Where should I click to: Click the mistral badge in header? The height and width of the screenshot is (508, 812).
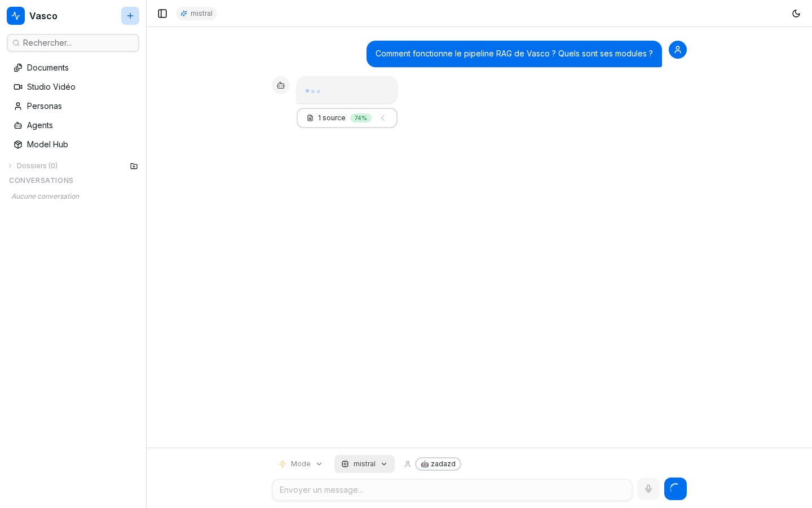tap(196, 14)
